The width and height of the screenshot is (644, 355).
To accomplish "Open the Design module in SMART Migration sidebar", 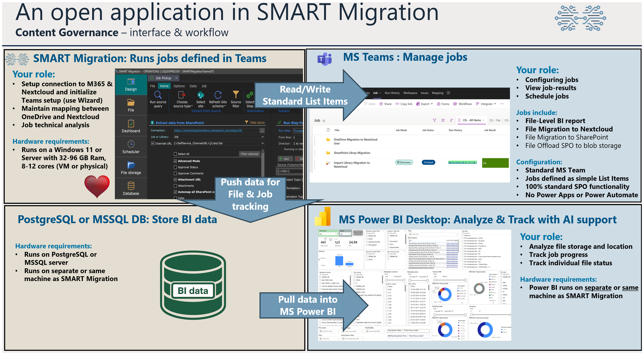I will [131, 85].
